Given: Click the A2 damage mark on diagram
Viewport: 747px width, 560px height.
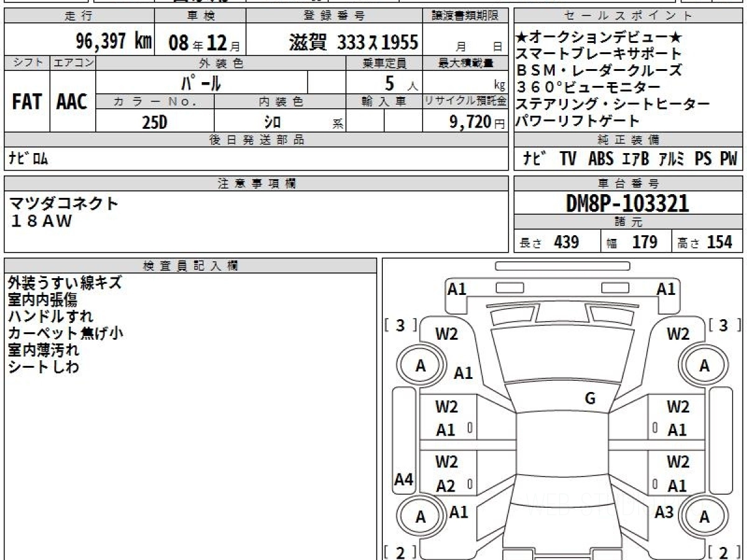Looking at the screenshot, I should pyautogui.click(x=446, y=486).
